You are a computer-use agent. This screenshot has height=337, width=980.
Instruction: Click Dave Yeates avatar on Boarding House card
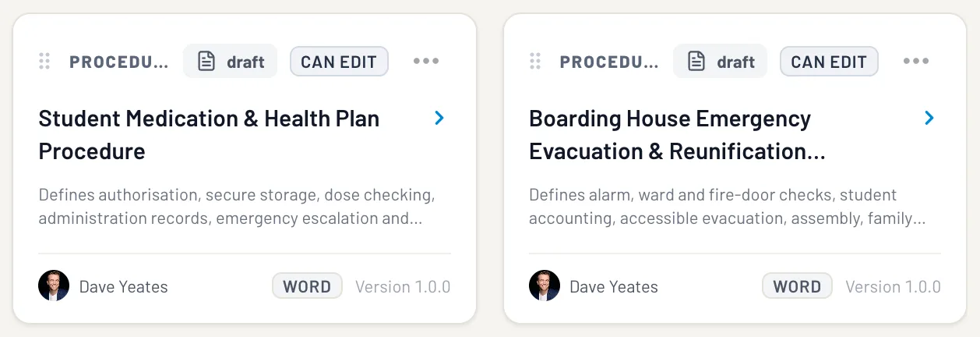point(545,286)
